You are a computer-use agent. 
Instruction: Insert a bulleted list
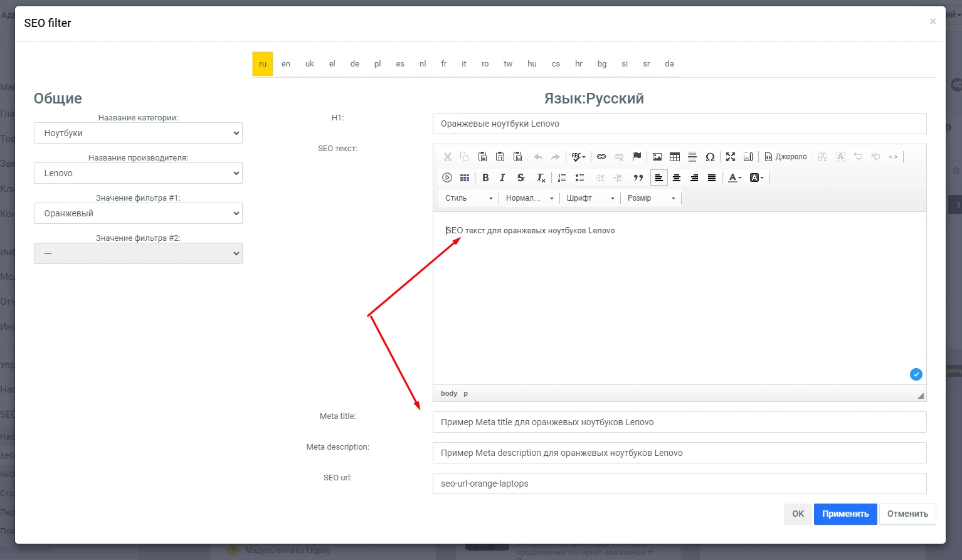579,178
